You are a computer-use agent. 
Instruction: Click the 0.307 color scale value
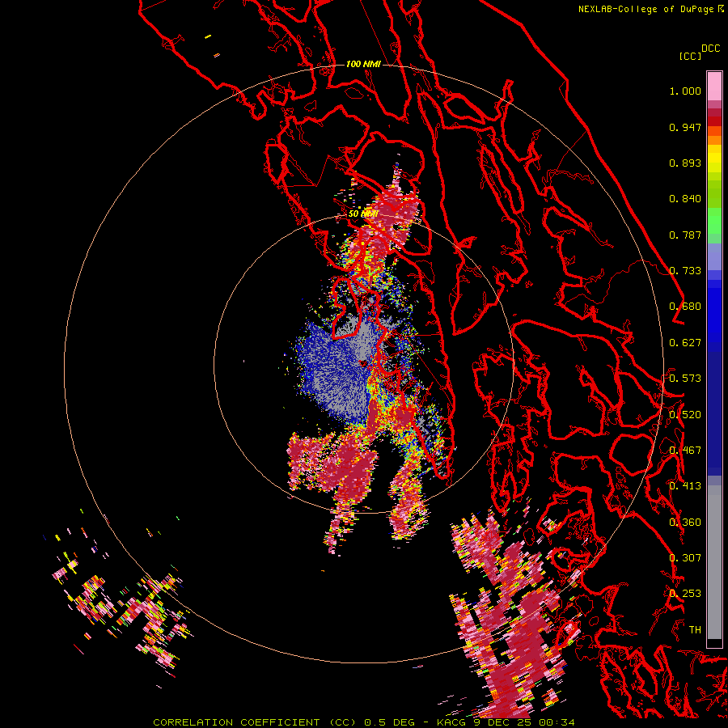click(x=685, y=558)
